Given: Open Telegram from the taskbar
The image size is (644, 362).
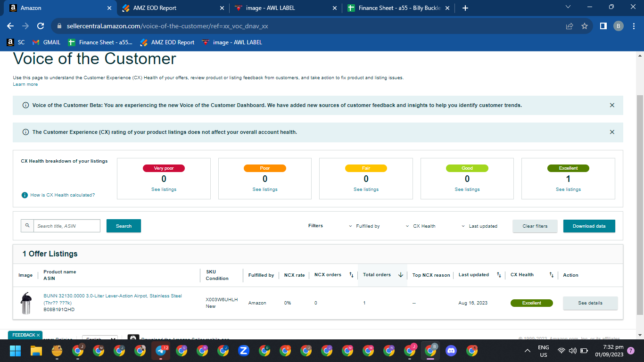Looking at the screenshot, I should click(x=161, y=351).
